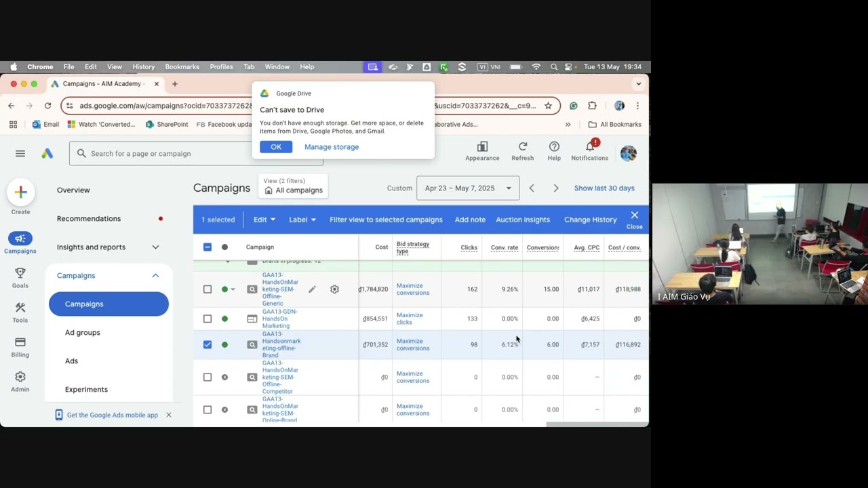Click OK in Google Drive popup
868x488 pixels.
click(276, 147)
